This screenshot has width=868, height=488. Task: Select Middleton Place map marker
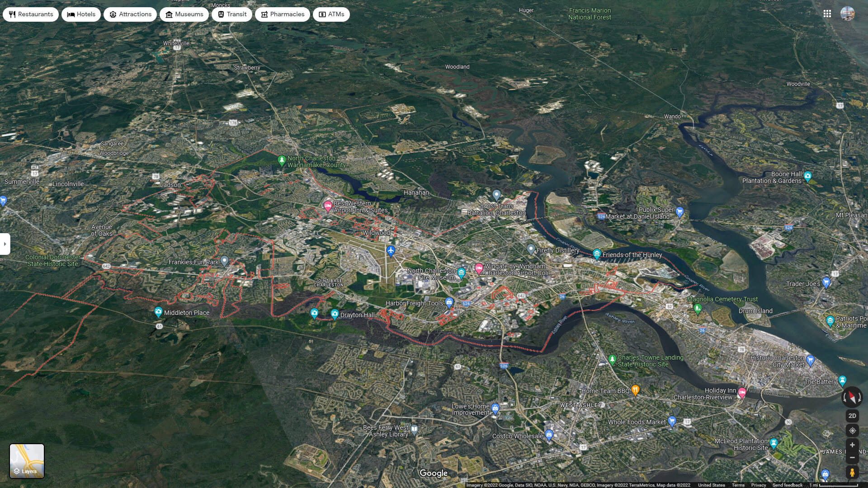(x=158, y=312)
